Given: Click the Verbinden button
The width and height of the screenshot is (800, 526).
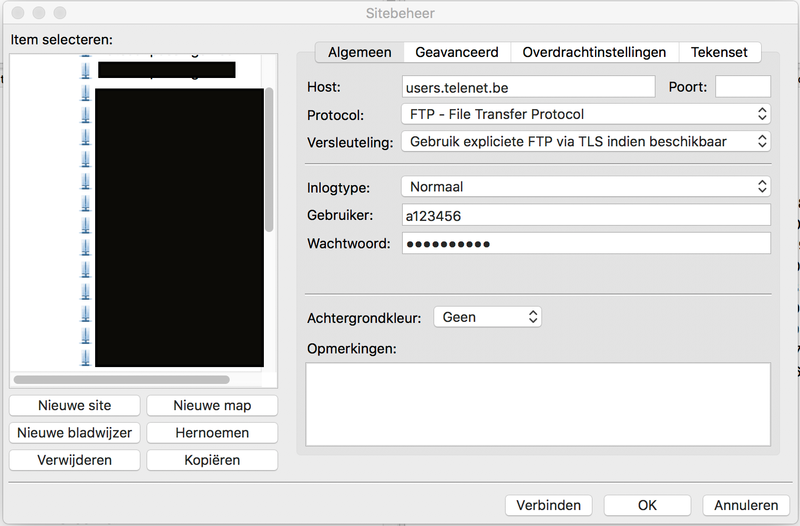Looking at the screenshot, I should pos(549,505).
